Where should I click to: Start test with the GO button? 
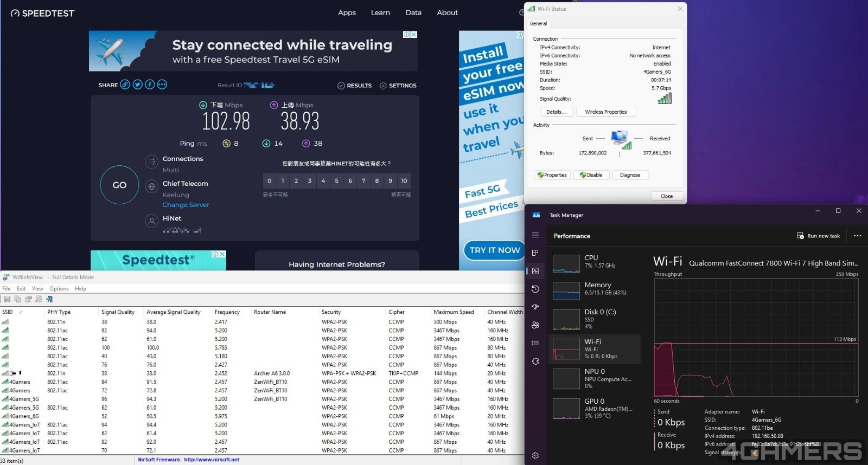pyautogui.click(x=119, y=185)
